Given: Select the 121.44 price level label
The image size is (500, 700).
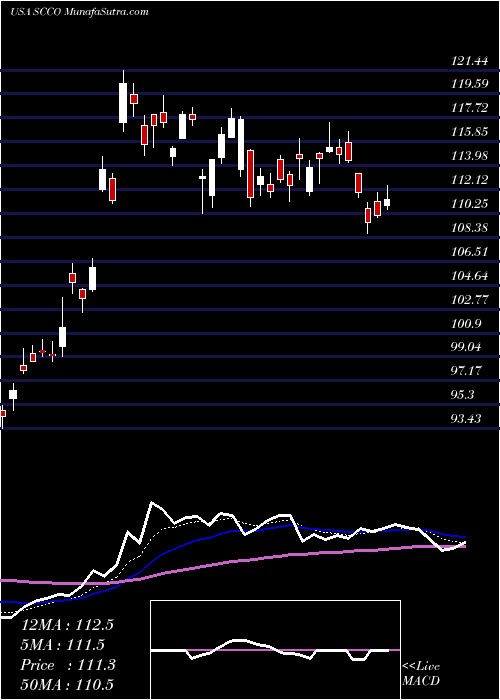Looking at the screenshot, I should (x=468, y=61).
